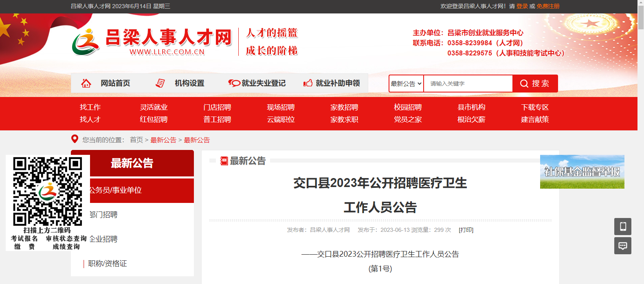Open 找工作 in the red navigation
The width and height of the screenshot is (644, 284).
click(x=90, y=107)
